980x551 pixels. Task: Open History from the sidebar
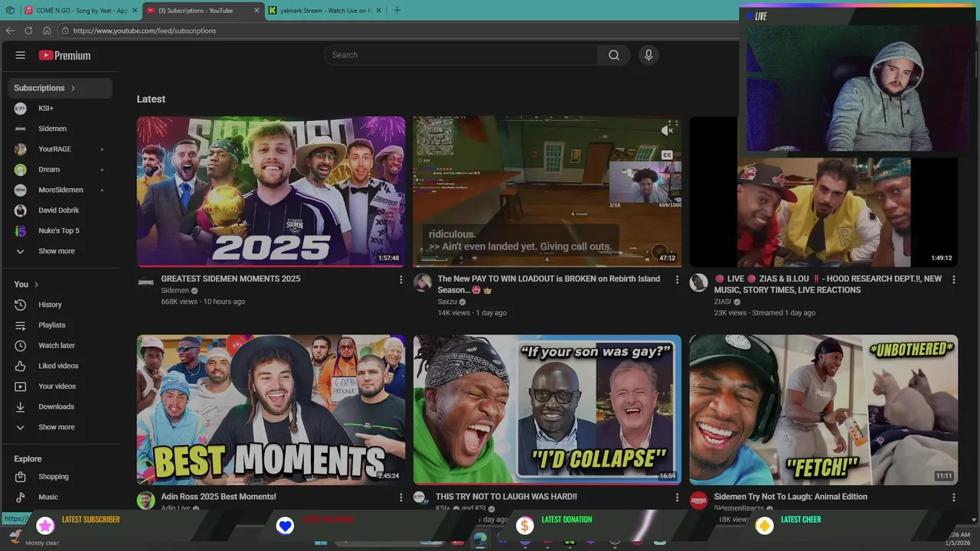click(60, 305)
